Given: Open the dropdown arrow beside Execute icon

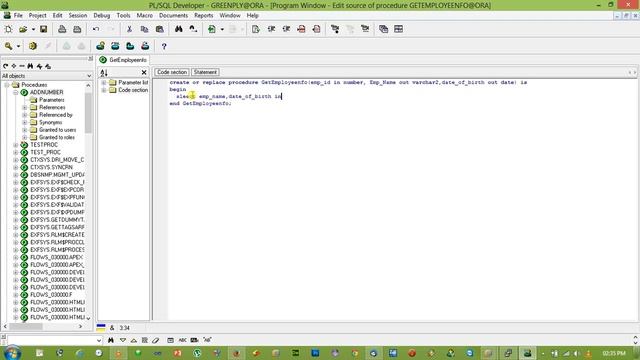Looking at the screenshot, I should (222, 29).
